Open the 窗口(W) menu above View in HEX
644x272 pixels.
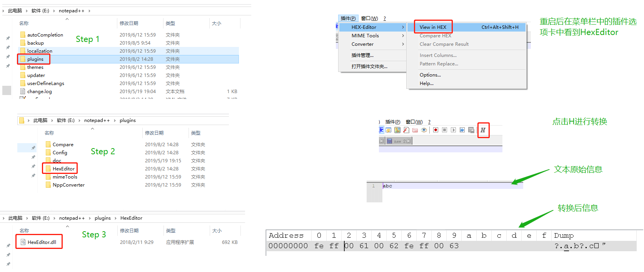click(370, 18)
